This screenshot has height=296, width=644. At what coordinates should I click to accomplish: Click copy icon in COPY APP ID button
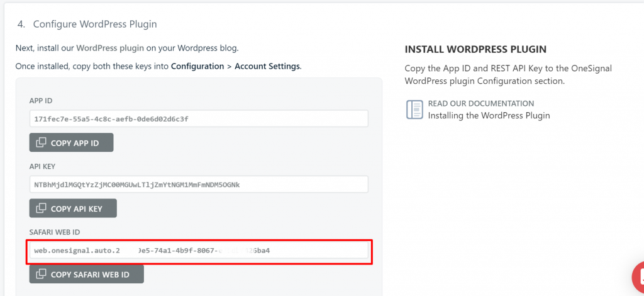[x=41, y=143]
